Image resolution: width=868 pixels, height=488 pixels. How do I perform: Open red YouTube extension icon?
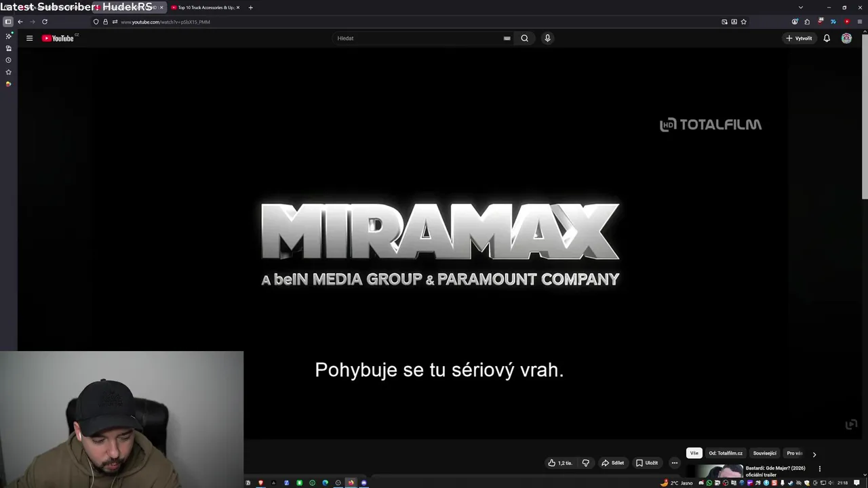coord(847,22)
